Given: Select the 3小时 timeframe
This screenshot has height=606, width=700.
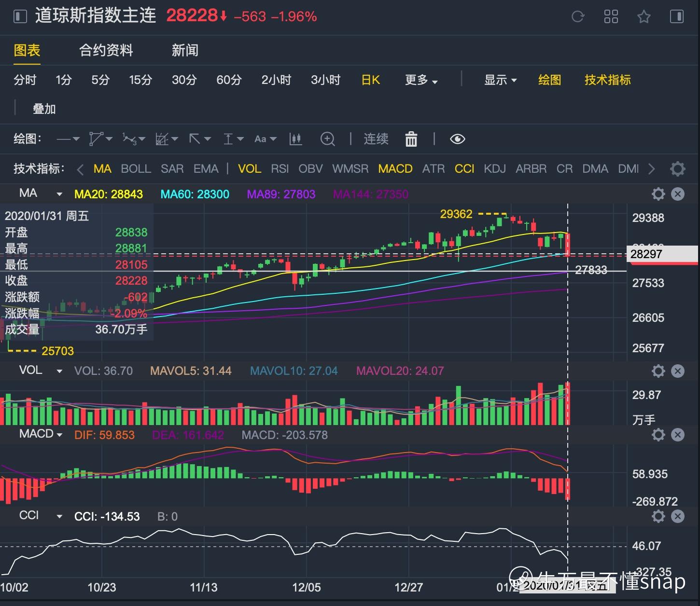Looking at the screenshot, I should pos(326,80).
